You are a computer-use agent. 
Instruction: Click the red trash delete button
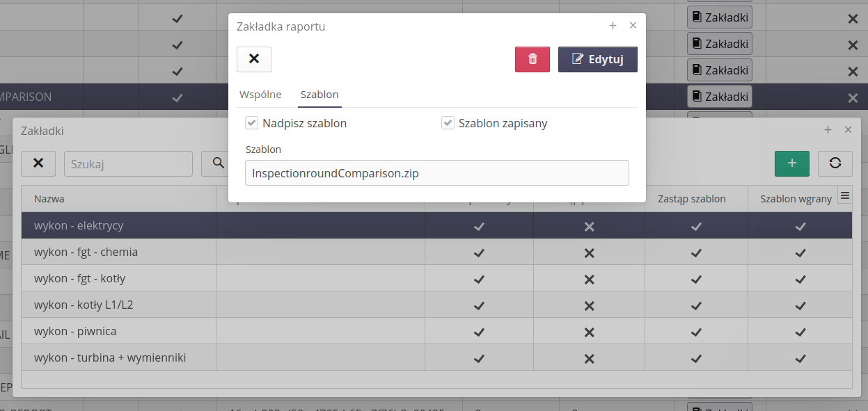click(532, 59)
